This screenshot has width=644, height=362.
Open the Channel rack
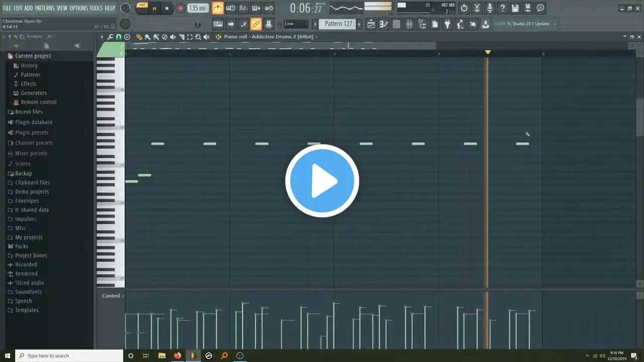(396, 24)
